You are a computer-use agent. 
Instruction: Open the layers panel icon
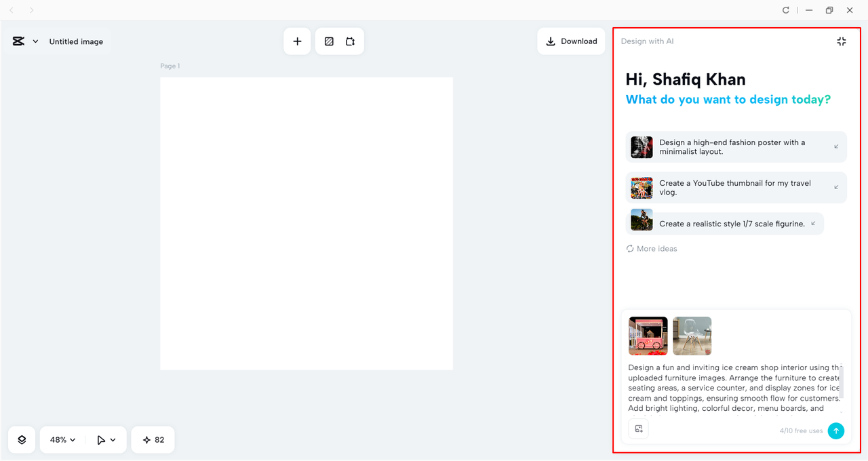[22, 440]
